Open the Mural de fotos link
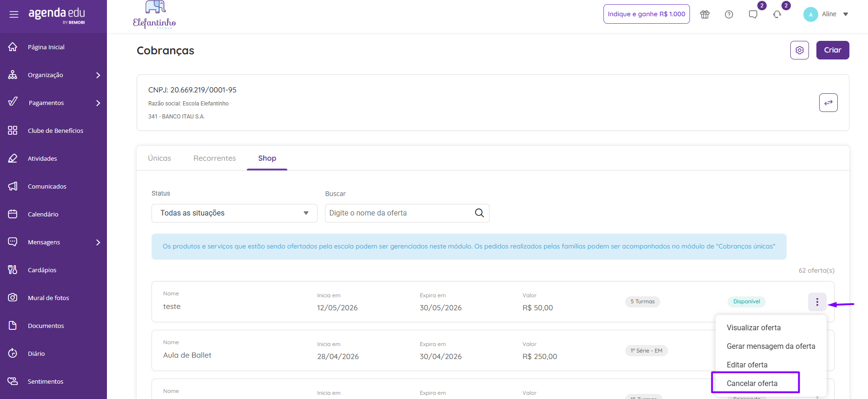868x399 pixels. tap(48, 298)
